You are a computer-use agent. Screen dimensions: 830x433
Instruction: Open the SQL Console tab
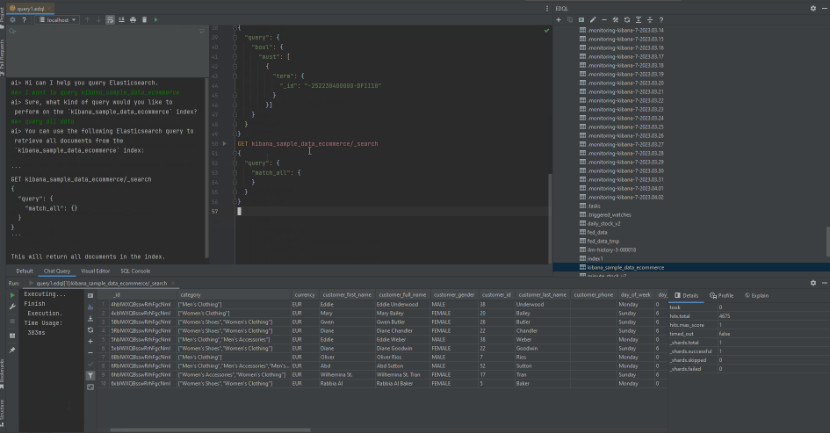135,271
